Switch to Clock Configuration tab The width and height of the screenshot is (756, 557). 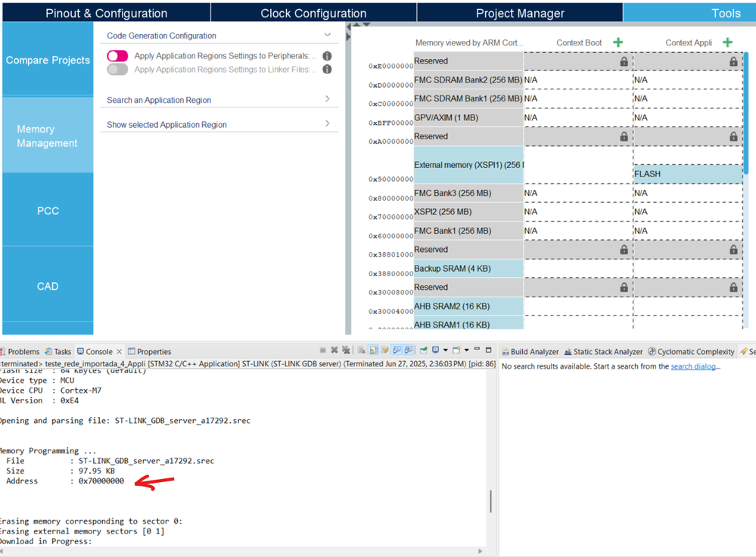pos(313,13)
